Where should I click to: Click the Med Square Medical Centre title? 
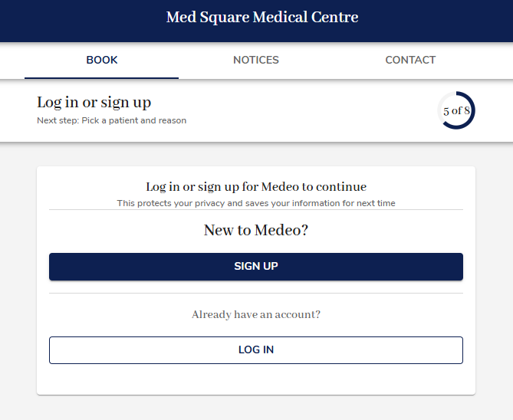tap(262, 17)
